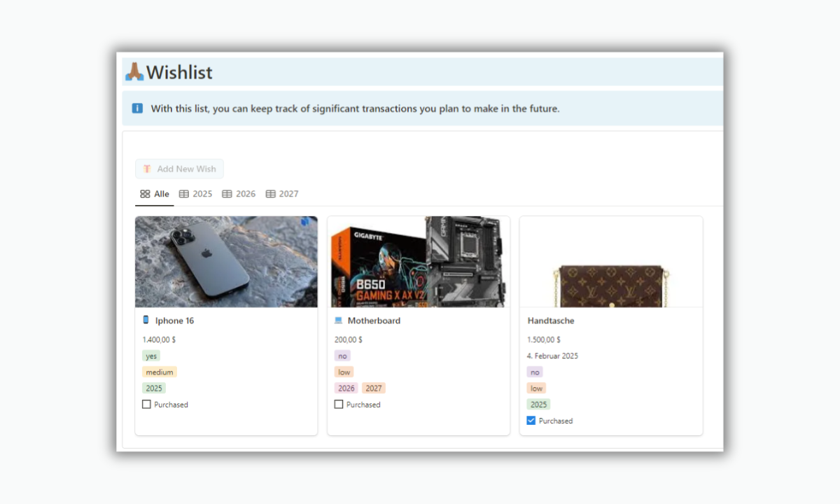Screen dimensions: 840x504
Task: Switch to the 2025 table view tab
Action: [x=195, y=194]
